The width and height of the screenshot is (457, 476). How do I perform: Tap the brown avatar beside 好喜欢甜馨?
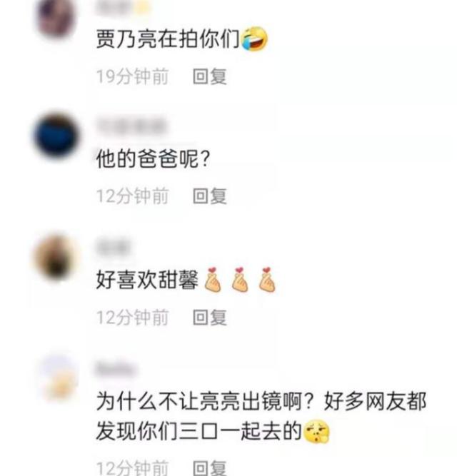click(x=56, y=258)
